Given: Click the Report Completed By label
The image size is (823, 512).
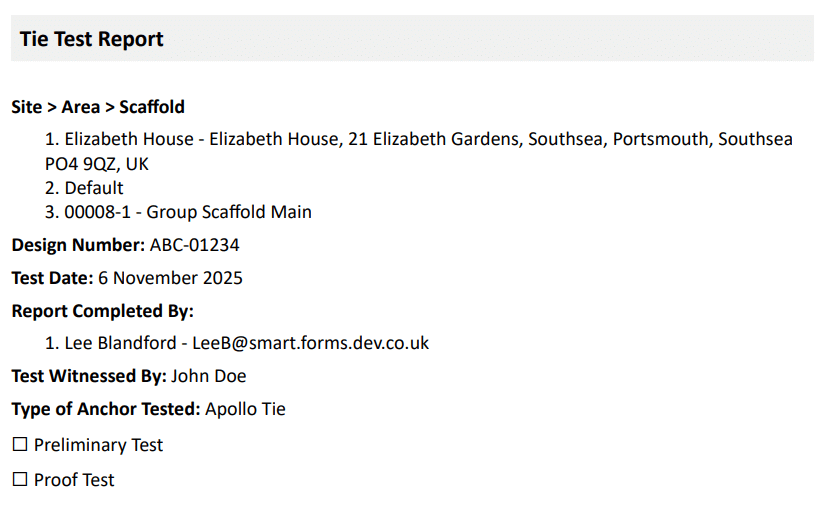Looking at the screenshot, I should click(x=102, y=311).
